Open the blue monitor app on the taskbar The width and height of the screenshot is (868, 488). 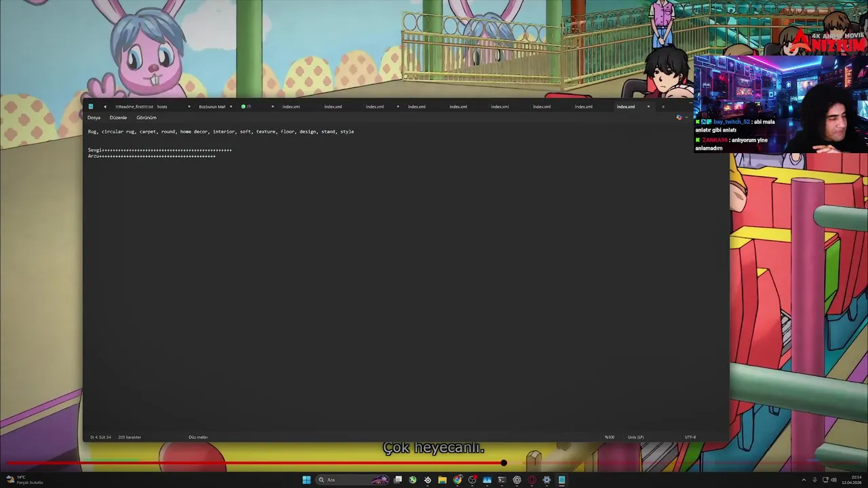(487, 480)
